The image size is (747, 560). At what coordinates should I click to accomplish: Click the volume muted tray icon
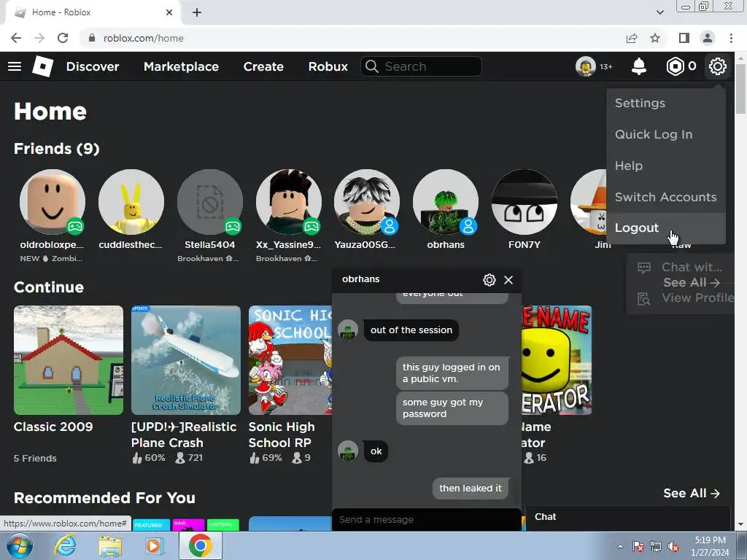pos(673,546)
